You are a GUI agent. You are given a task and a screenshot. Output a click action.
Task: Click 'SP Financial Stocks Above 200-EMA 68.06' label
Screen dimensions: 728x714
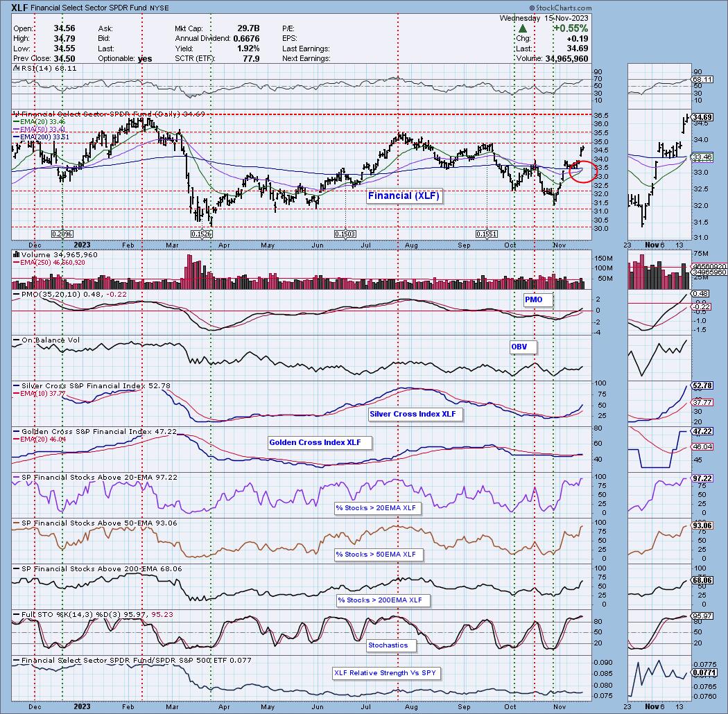pyautogui.click(x=98, y=568)
